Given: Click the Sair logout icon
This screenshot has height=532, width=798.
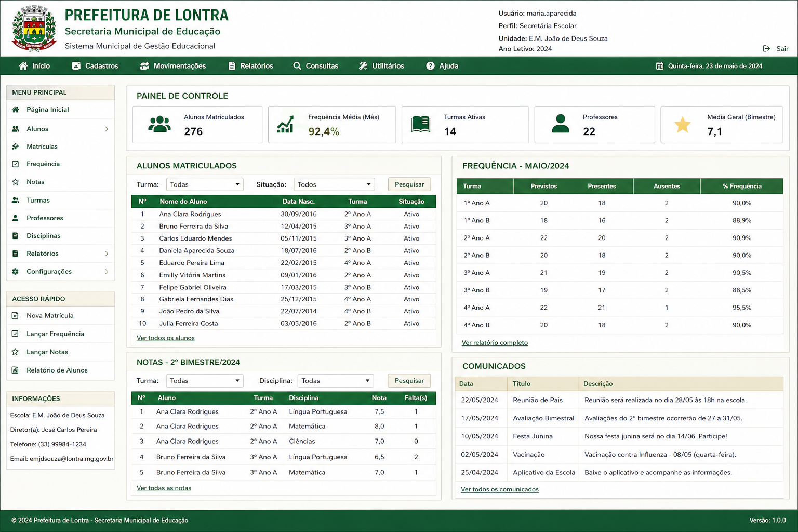Looking at the screenshot, I should (x=766, y=48).
